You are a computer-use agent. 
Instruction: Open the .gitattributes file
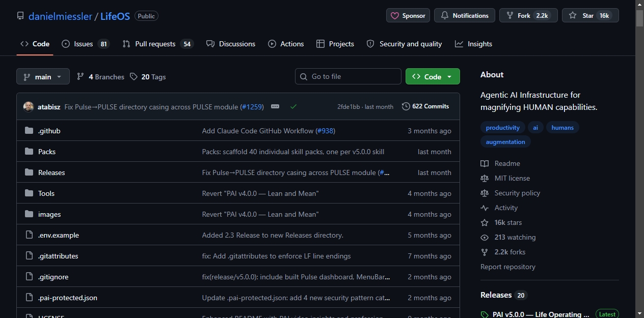point(58,256)
